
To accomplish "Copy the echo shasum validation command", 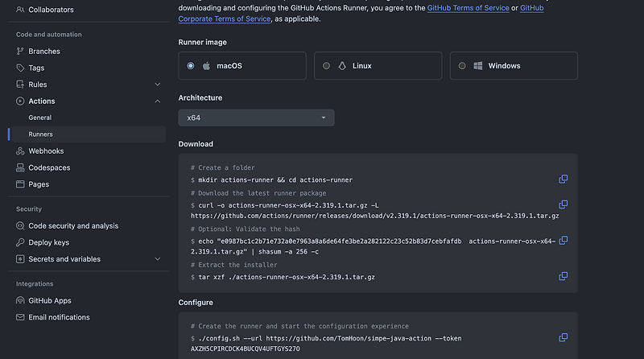I will click(563, 241).
